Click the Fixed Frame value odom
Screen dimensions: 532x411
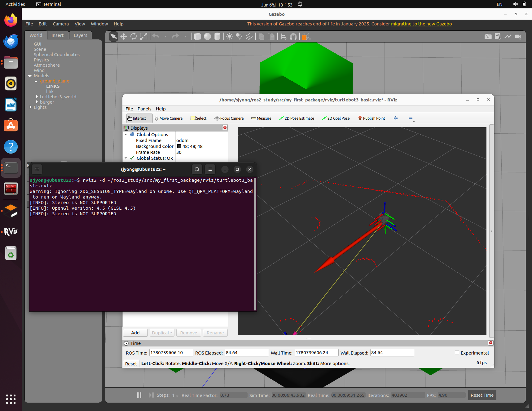pos(182,141)
